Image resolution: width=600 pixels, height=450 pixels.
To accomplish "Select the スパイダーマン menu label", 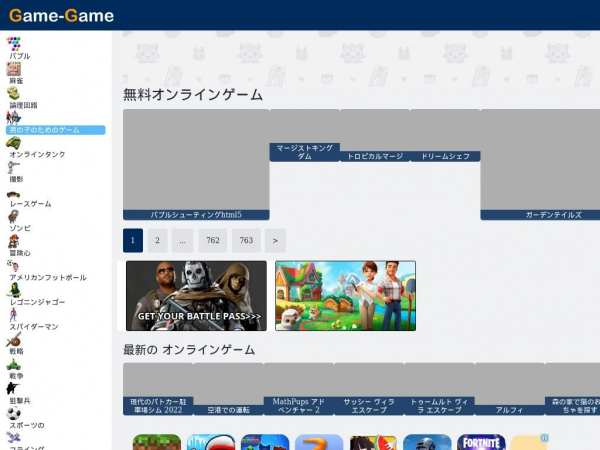I will 34,327.
